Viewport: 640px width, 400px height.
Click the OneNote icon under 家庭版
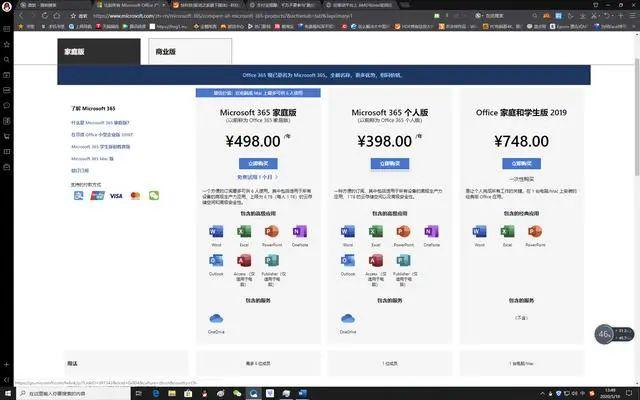pos(300,231)
